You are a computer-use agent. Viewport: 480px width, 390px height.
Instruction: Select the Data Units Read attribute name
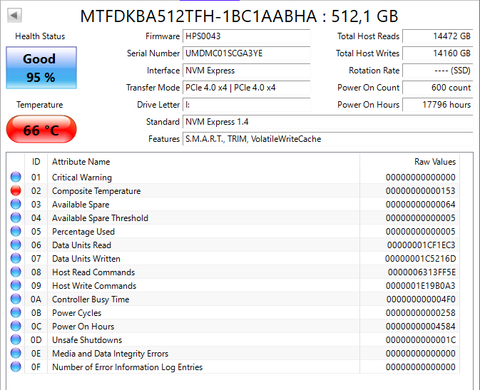coord(82,245)
